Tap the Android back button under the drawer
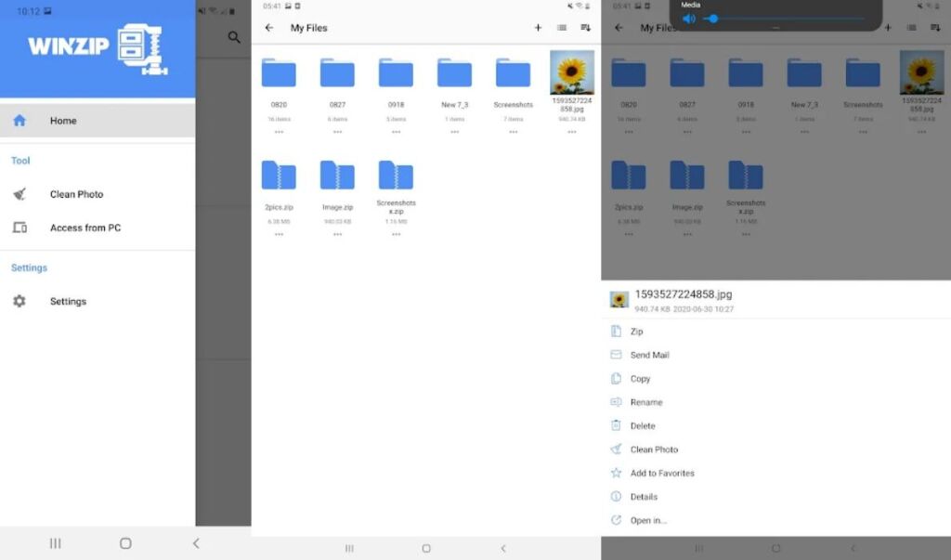 pyautogui.click(x=196, y=543)
